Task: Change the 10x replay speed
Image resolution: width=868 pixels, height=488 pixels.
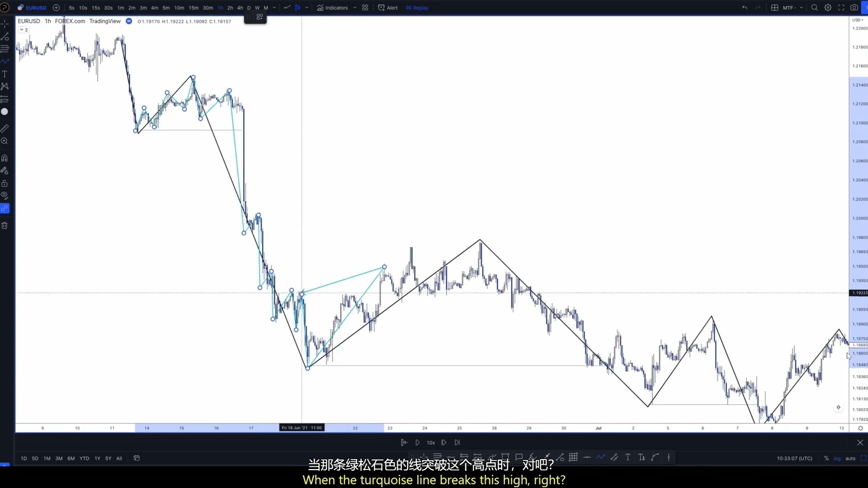Action: [430, 443]
